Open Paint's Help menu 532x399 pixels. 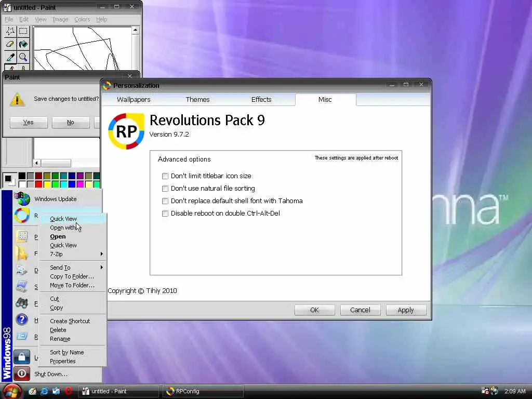click(x=101, y=19)
